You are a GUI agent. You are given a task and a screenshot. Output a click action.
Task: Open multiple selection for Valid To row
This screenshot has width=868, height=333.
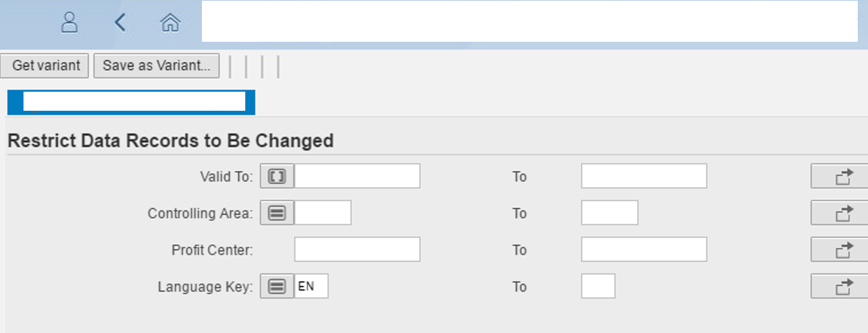click(840, 177)
